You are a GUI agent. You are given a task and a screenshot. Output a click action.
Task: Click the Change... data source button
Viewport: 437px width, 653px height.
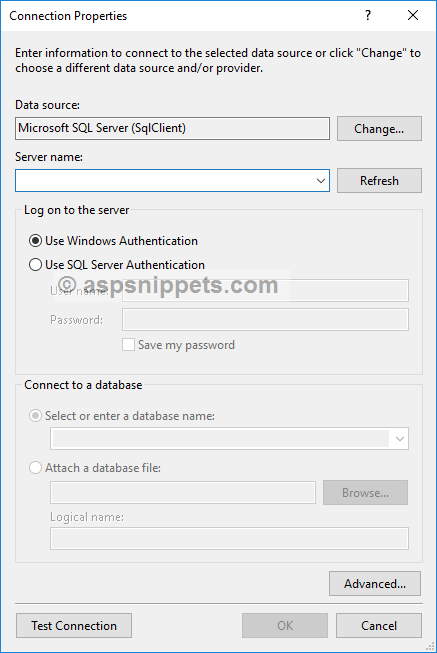coord(379,129)
